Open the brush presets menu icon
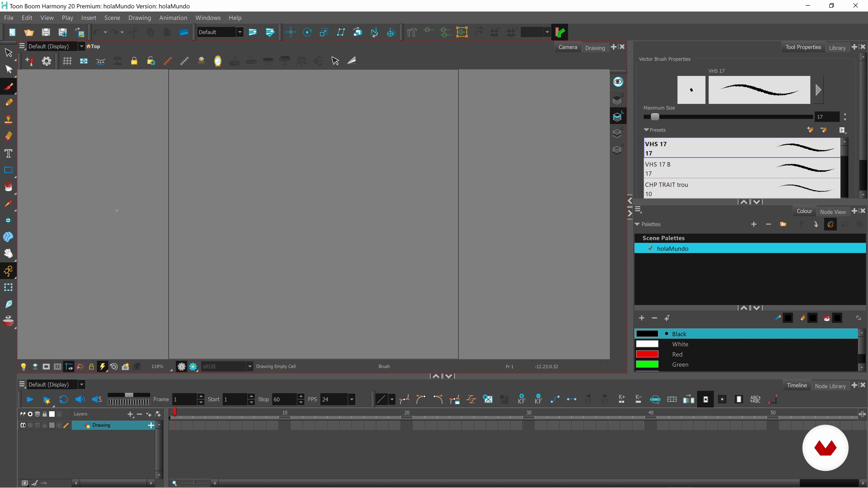868x488 pixels. pyautogui.click(x=842, y=130)
